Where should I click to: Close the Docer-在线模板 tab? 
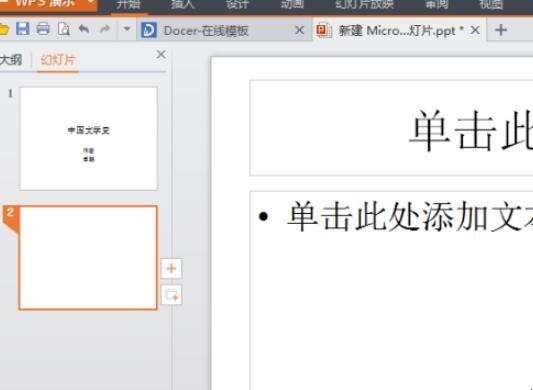(299, 30)
